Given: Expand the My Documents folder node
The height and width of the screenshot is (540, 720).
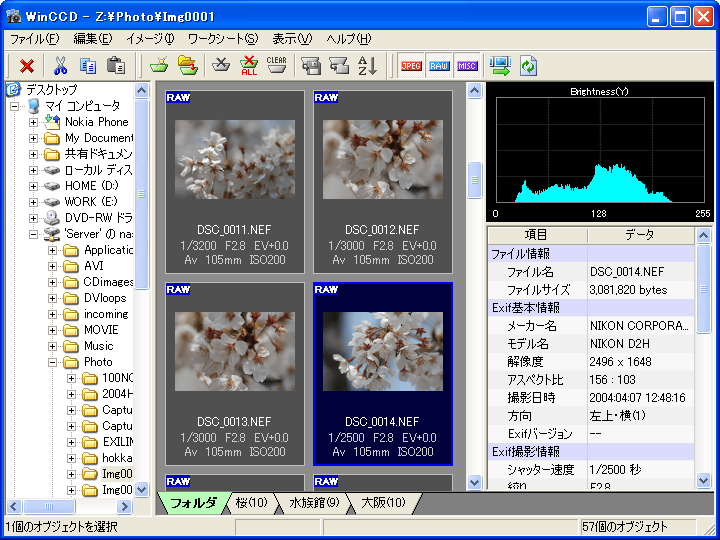Looking at the screenshot, I should coord(33,138).
